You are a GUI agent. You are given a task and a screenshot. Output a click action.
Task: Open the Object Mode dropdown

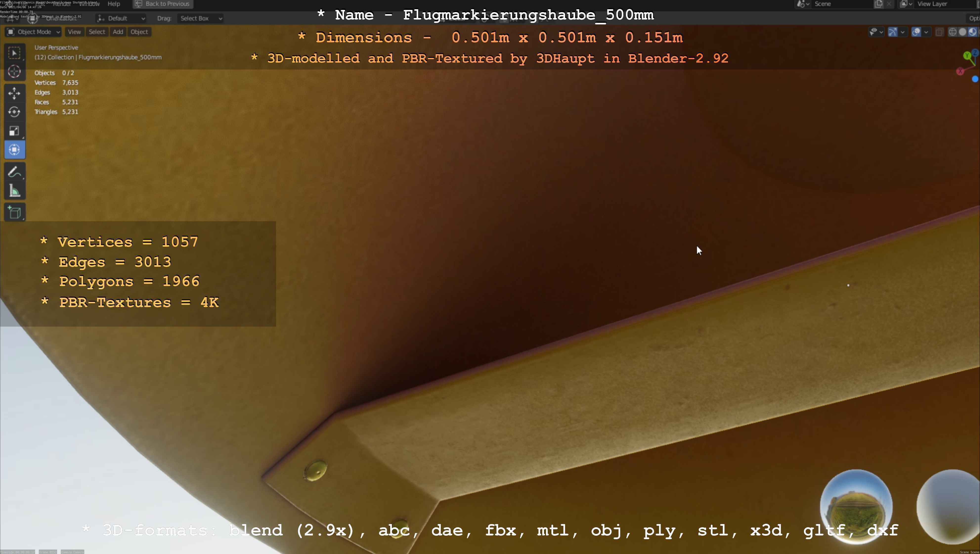pos(33,32)
